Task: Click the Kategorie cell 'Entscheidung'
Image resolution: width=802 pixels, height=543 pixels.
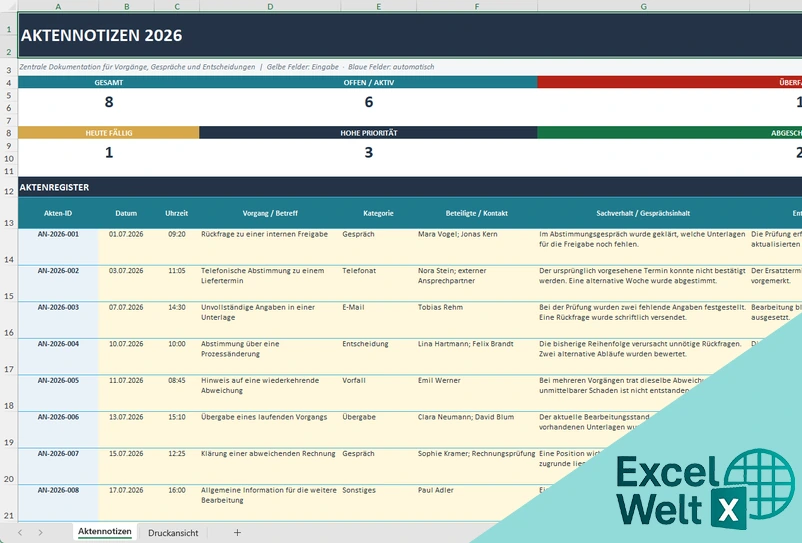Action: pyautogui.click(x=378, y=356)
